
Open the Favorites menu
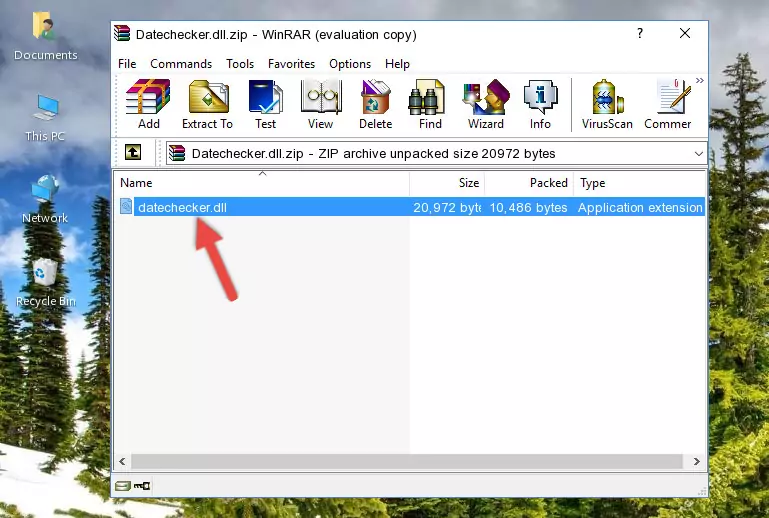coord(291,64)
